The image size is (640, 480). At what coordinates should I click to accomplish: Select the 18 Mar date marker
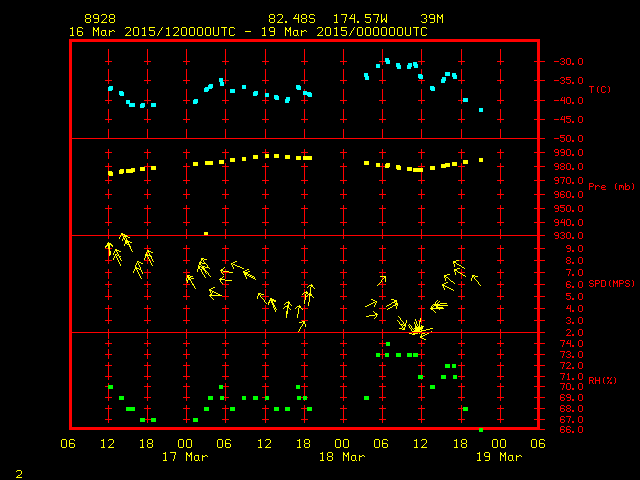[341, 457]
